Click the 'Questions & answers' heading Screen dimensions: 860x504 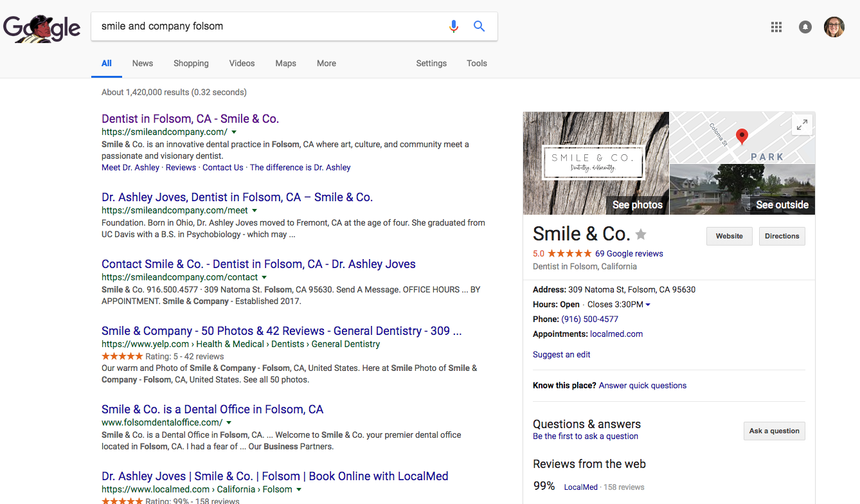click(x=587, y=424)
